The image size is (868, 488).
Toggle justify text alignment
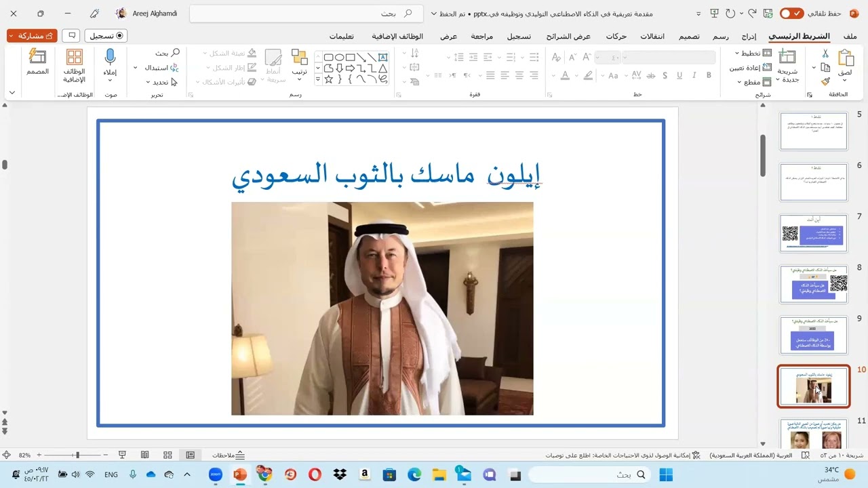tap(489, 75)
